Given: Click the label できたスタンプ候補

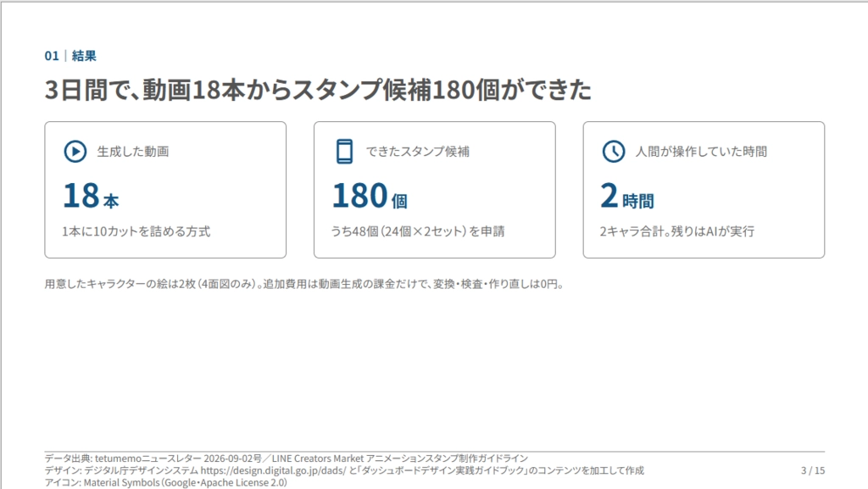Looking at the screenshot, I should click(417, 152).
